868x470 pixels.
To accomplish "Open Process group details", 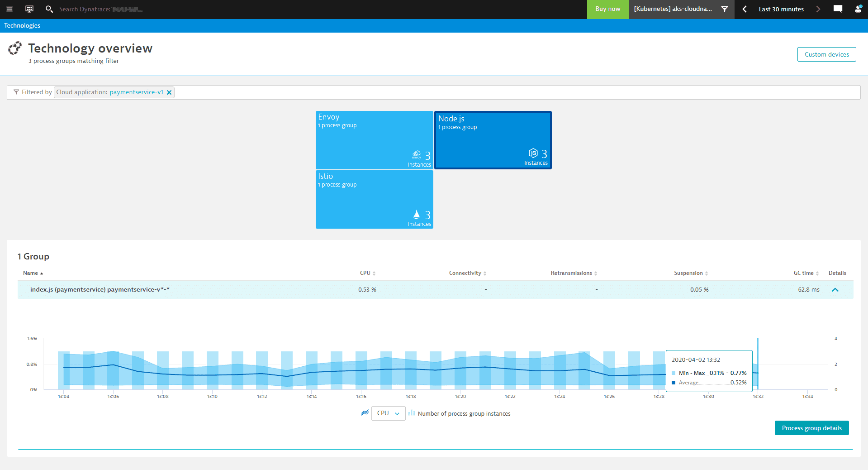I will point(811,428).
